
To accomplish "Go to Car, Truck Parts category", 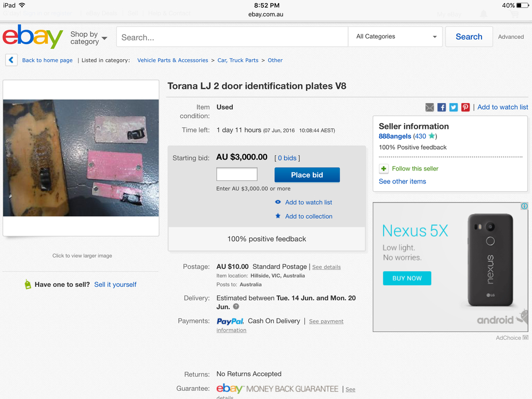I will click(237, 60).
